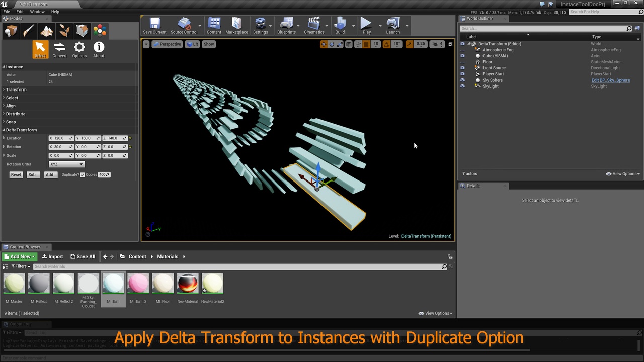644x362 pixels.
Task: Open the instance tool Options gear
Action: pos(79,50)
